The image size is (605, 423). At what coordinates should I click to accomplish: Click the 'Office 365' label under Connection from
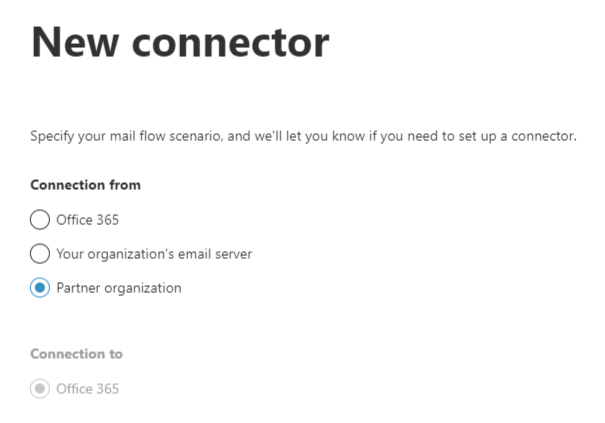click(87, 219)
